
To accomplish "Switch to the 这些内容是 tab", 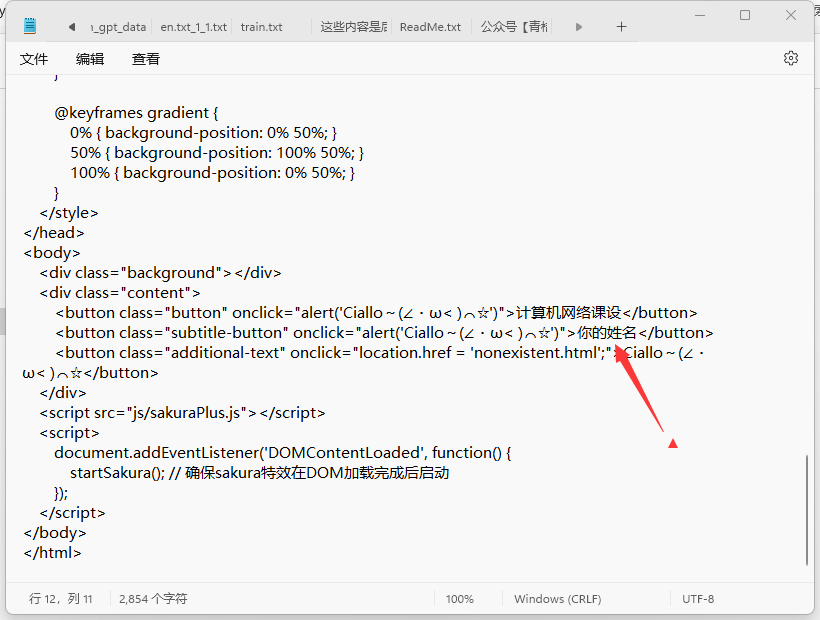I will pos(354,27).
